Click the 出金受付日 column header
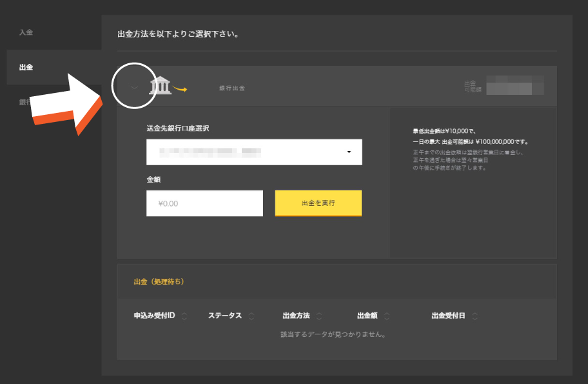This screenshot has height=384, width=588. 448,316
